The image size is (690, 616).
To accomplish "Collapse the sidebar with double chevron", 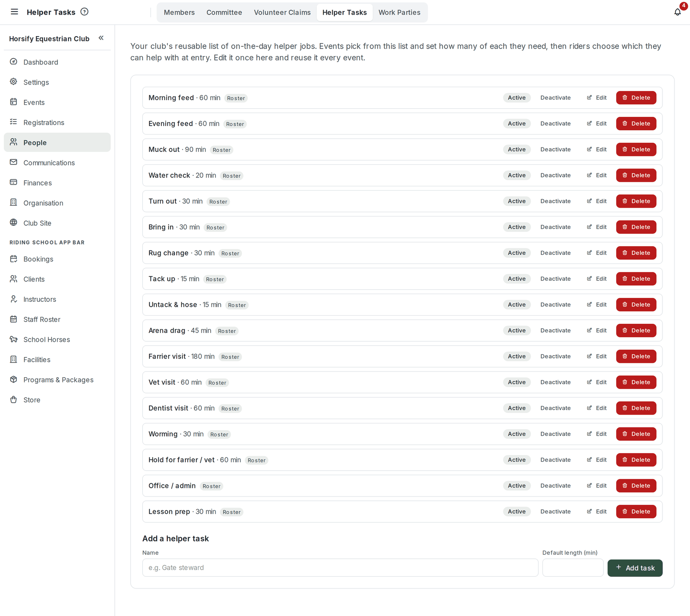I will click(x=101, y=38).
